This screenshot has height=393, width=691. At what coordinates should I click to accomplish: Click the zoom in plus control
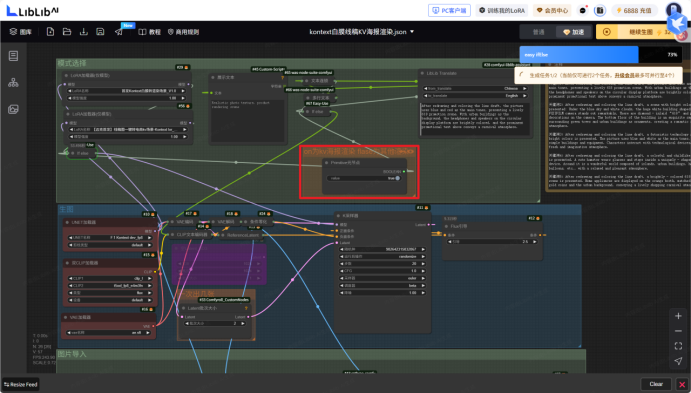(x=678, y=316)
